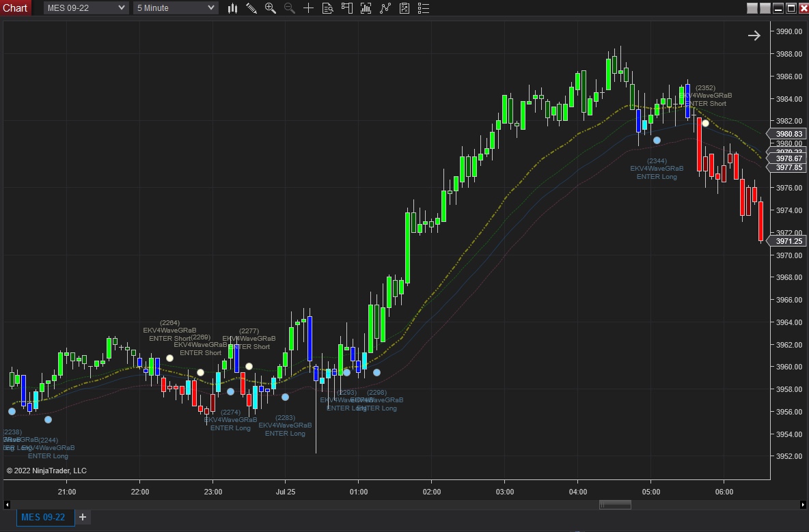809x532 pixels.
Task: Select the white dot for trade 2352 short
Action: pyautogui.click(x=705, y=123)
